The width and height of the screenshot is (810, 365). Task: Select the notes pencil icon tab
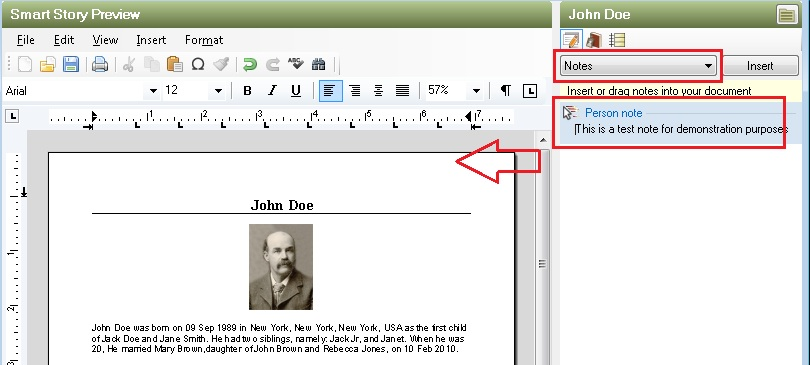(571, 40)
